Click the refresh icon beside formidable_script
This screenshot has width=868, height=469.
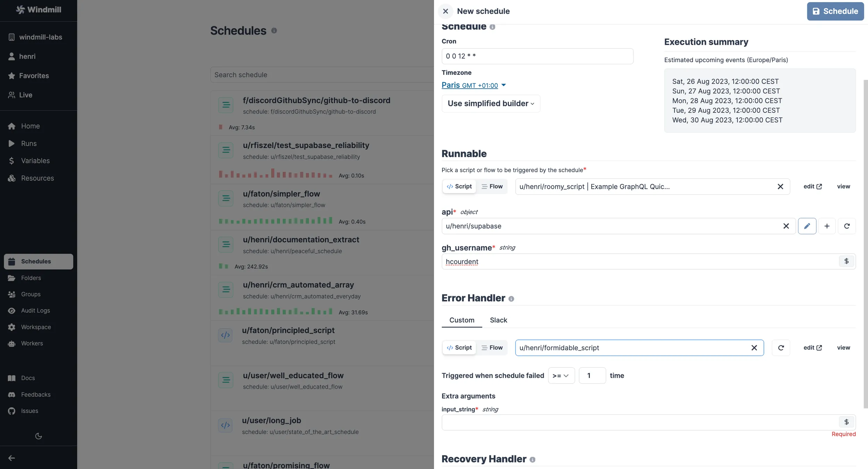coord(781,347)
